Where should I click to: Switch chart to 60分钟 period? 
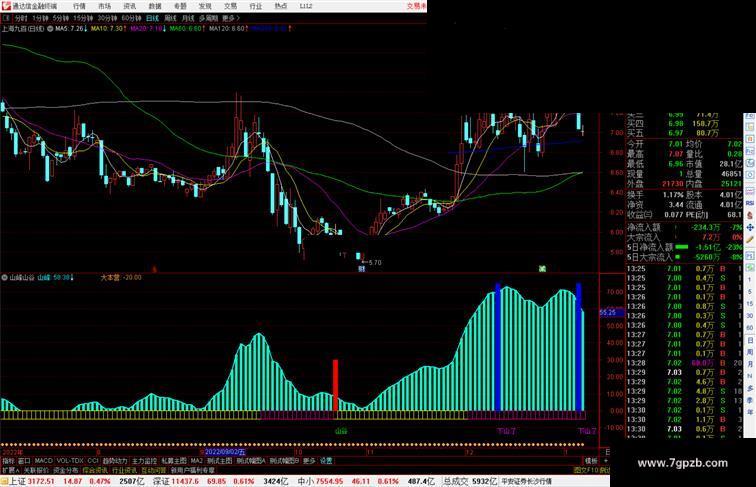[131, 18]
